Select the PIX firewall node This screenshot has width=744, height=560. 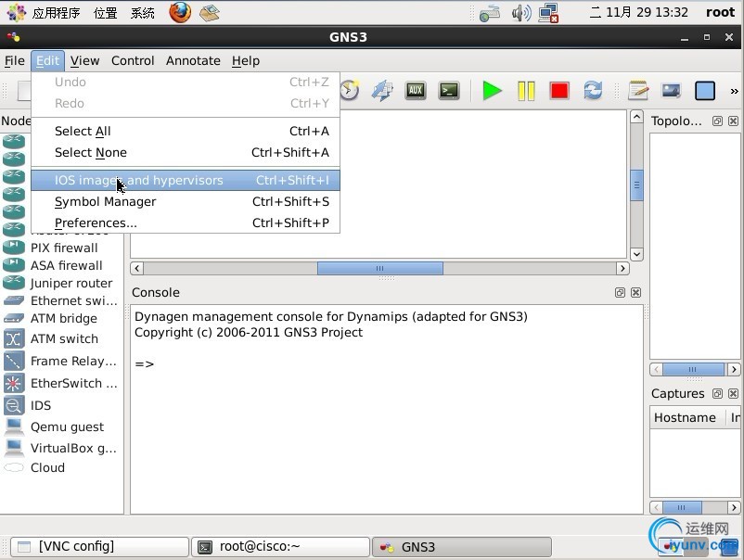point(60,248)
